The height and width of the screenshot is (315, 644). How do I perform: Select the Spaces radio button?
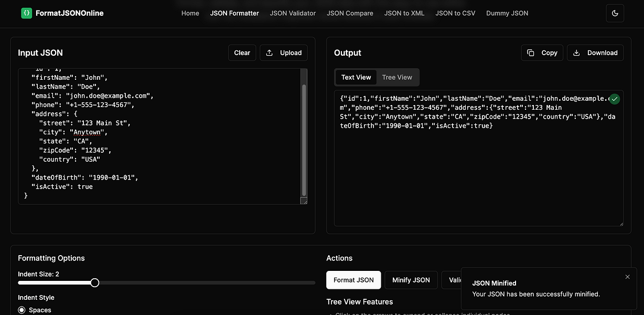[x=22, y=310]
